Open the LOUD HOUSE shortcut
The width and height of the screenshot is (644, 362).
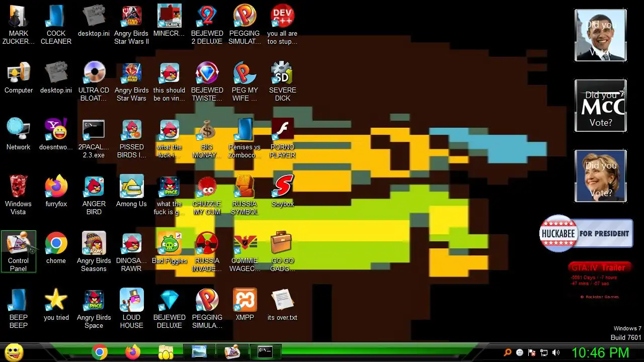pyautogui.click(x=131, y=308)
